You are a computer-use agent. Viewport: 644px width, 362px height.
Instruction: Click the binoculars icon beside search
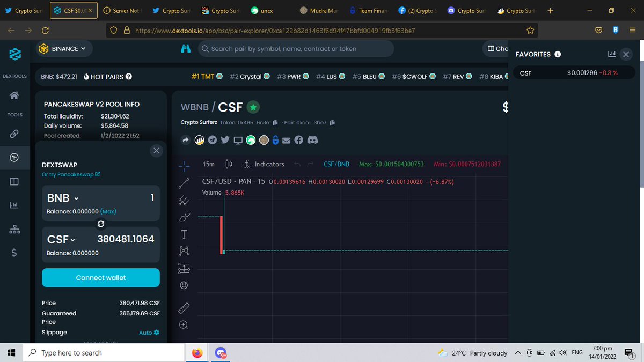point(186,49)
